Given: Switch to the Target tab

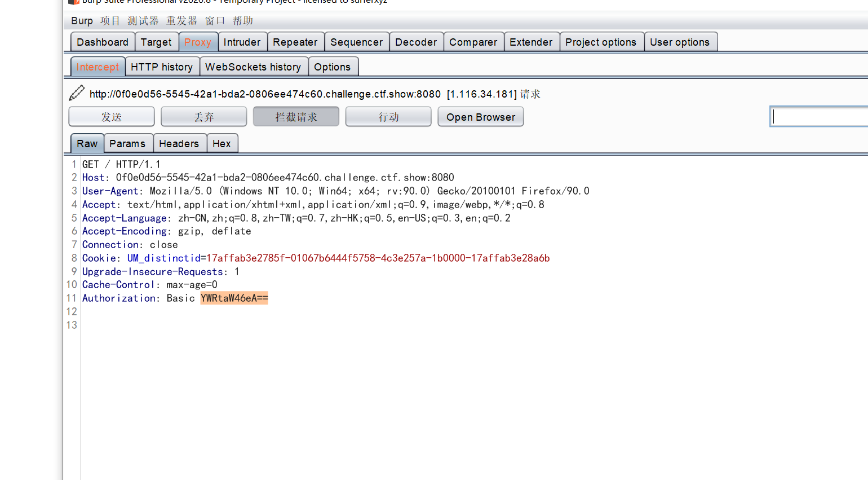Looking at the screenshot, I should point(156,42).
